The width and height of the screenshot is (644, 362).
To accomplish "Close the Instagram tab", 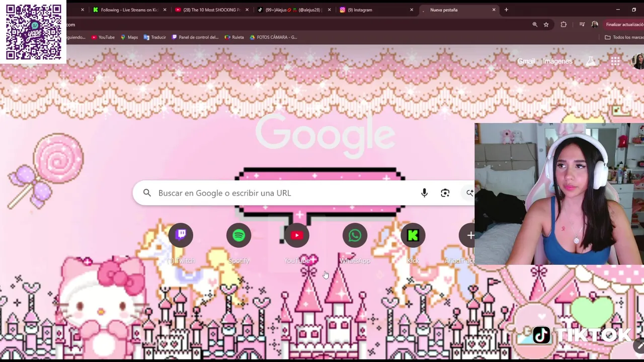I will coord(412,10).
